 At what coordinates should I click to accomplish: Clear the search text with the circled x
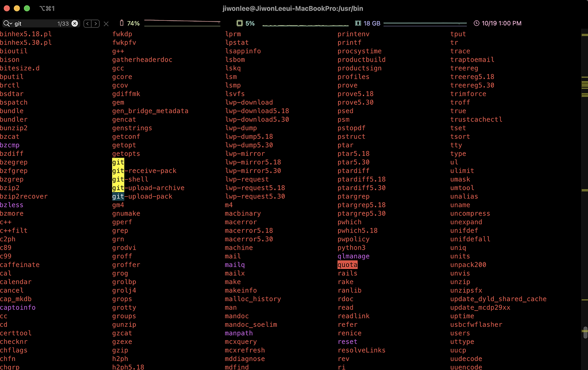(75, 23)
